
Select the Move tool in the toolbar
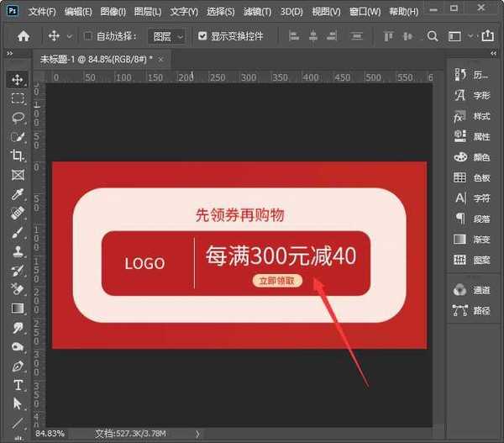point(18,80)
